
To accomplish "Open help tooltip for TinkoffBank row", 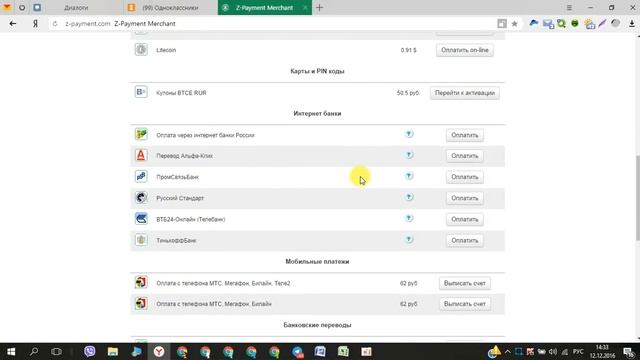I will (409, 240).
